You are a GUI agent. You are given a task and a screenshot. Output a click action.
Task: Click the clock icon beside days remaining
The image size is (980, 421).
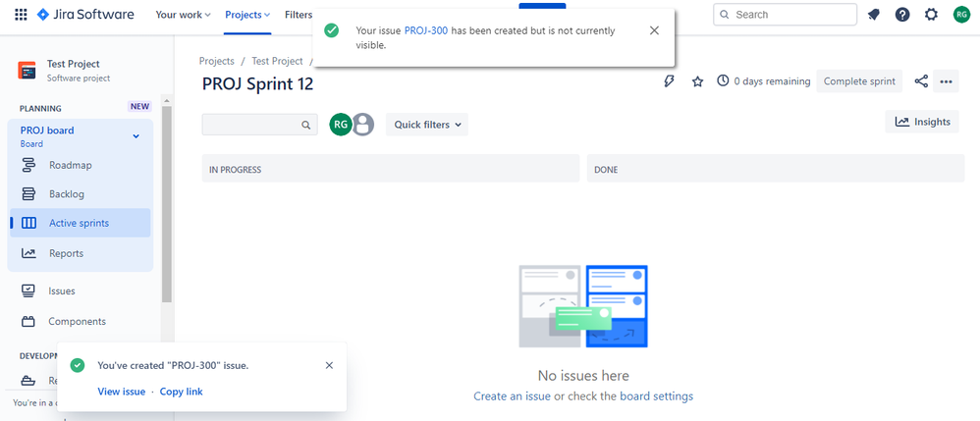pos(723,81)
